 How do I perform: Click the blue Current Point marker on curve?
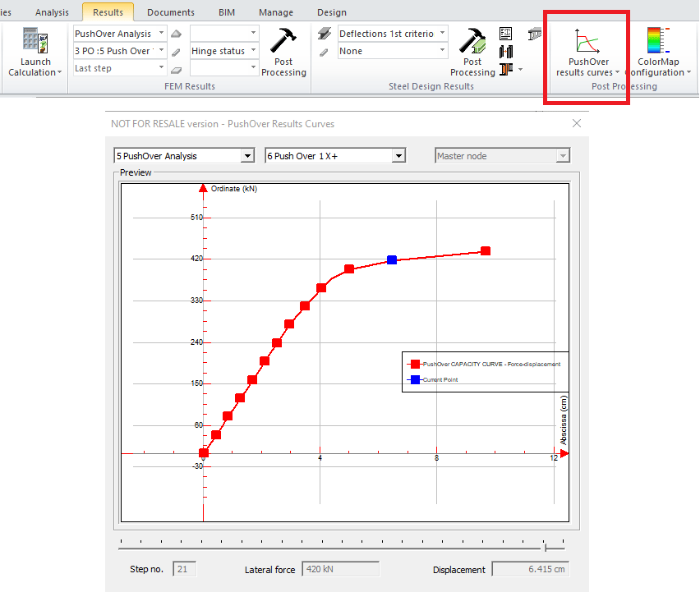click(392, 259)
